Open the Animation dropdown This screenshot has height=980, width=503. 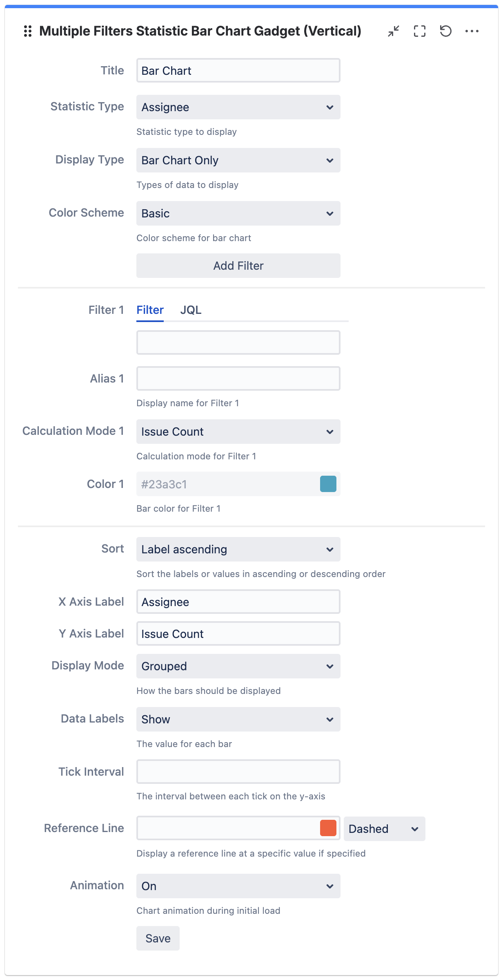[238, 886]
